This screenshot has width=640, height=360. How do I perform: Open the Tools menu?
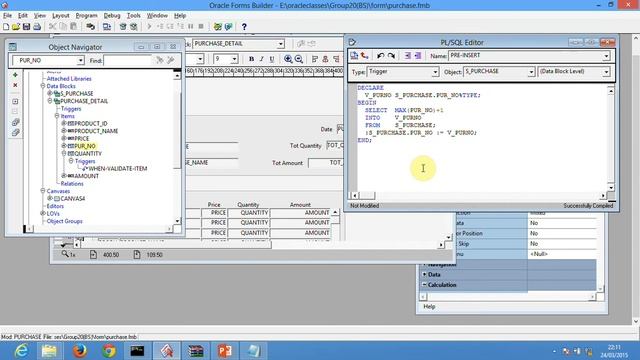(133, 16)
